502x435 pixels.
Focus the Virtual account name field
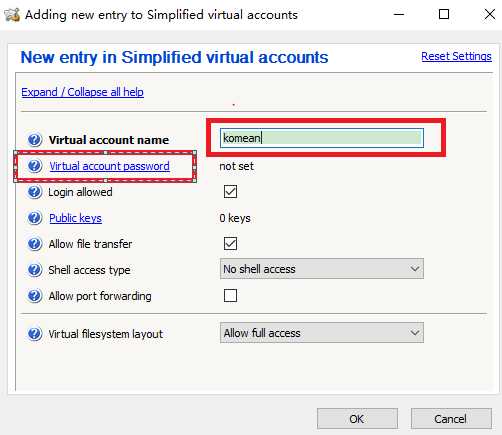click(322, 138)
